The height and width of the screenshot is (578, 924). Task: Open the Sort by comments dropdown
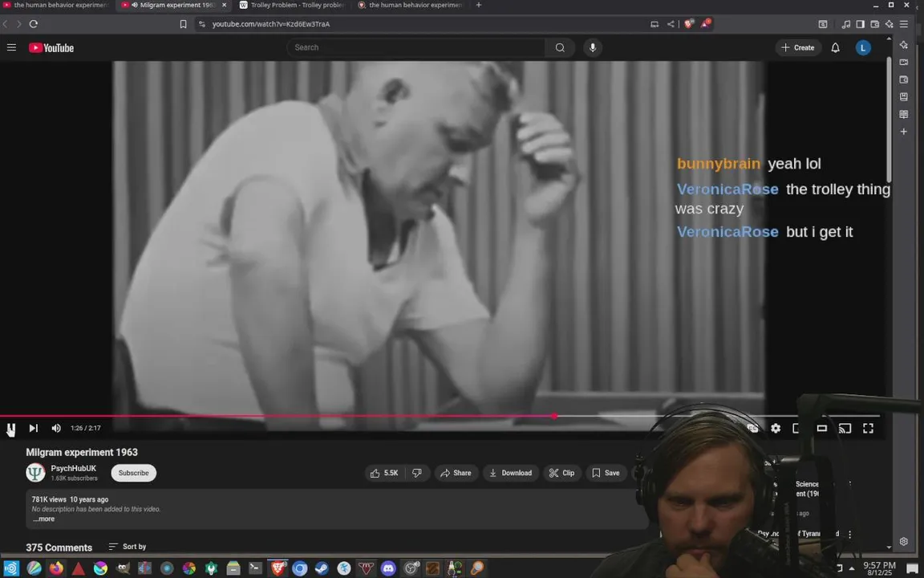tap(128, 547)
